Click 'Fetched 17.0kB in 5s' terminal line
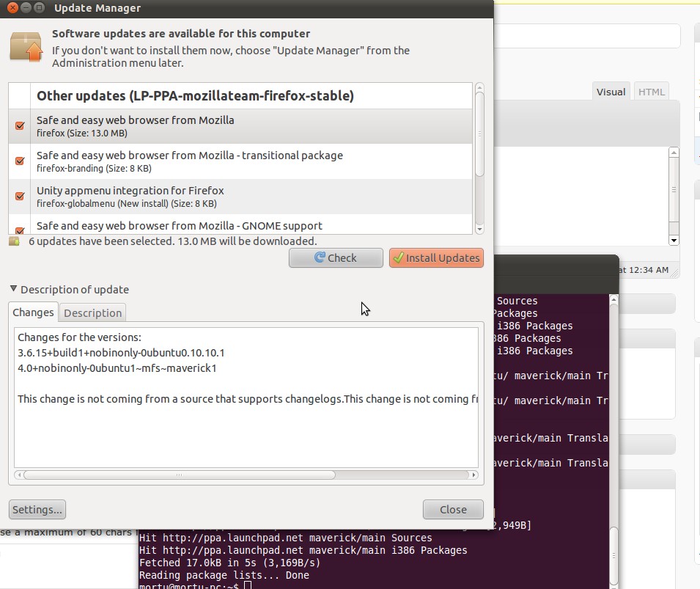700x589 pixels. click(x=229, y=563)
